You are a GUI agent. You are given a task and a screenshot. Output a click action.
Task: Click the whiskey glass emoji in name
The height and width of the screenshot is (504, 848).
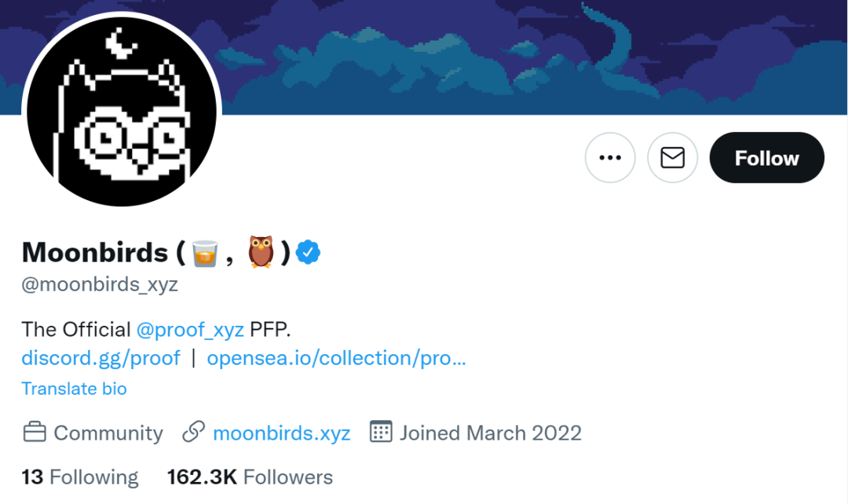tap(205, 253)
